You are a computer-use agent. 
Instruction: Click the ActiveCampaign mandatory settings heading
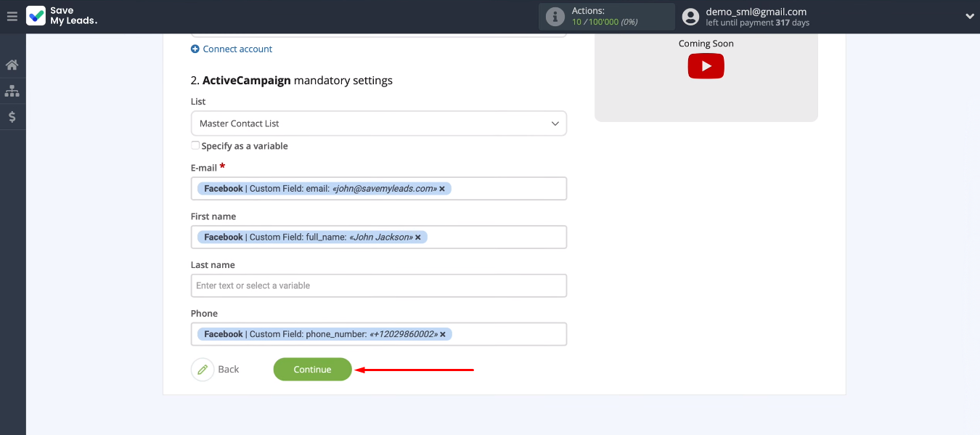[292, 81]
